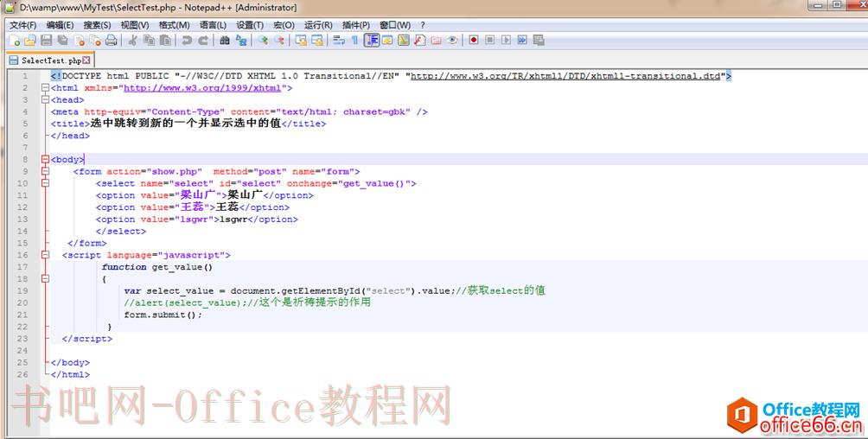Collapse the html block on line 2
The image size is (868, 439).
[x=45, y=87]
